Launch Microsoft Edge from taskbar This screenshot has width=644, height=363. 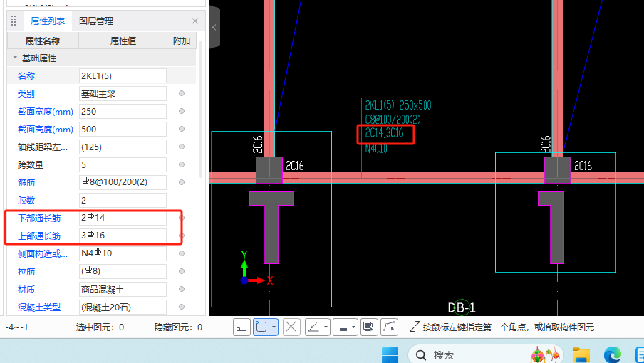point(611,354)
